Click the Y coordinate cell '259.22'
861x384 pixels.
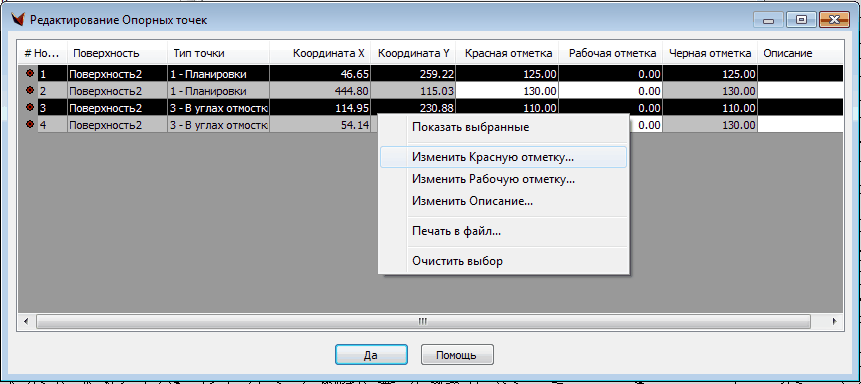(412, 74)
